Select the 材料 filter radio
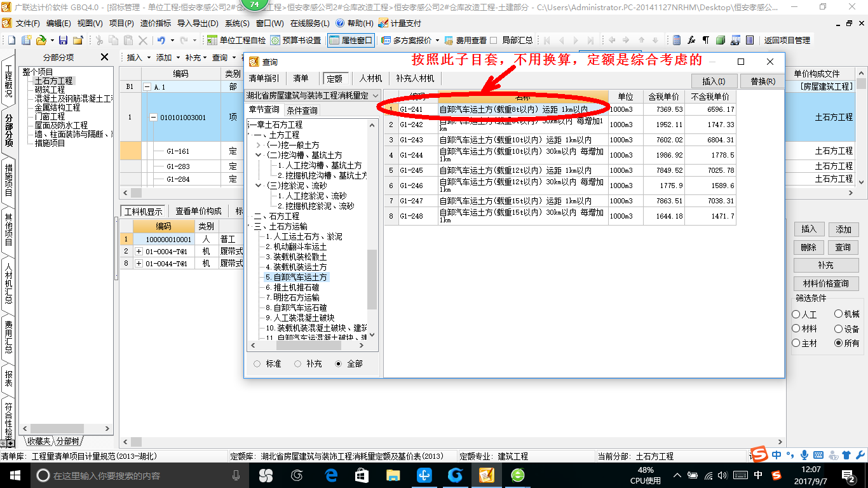 [x=796, y=329]
